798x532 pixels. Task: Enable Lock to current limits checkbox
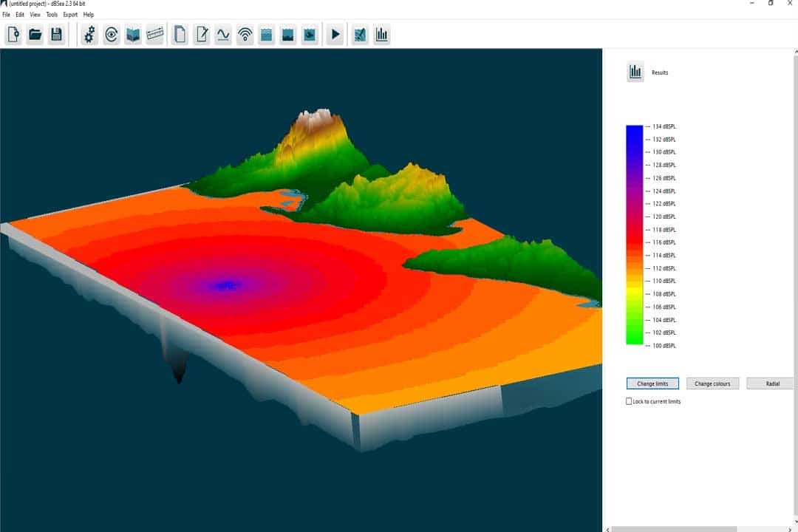[x=629, y=401]
